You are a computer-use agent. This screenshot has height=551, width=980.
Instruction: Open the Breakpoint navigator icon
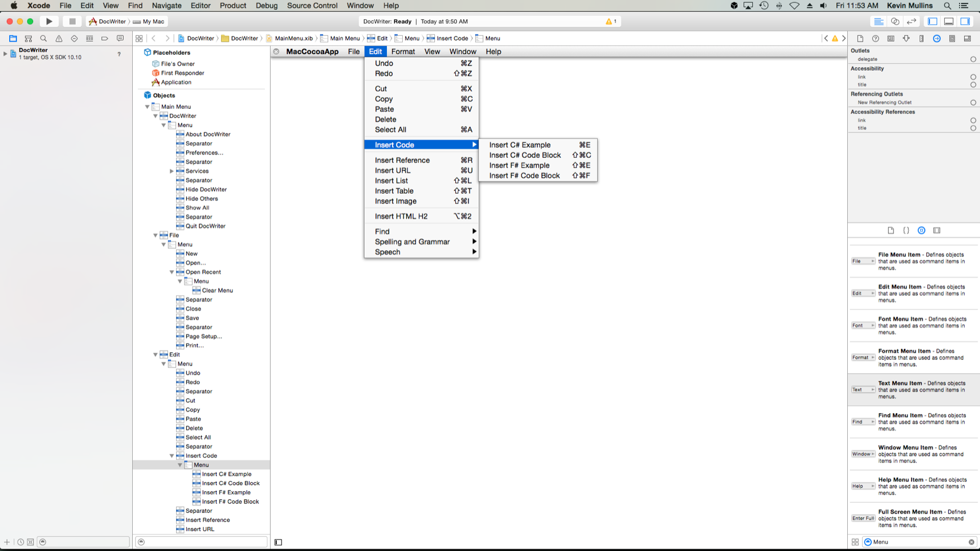105,38
